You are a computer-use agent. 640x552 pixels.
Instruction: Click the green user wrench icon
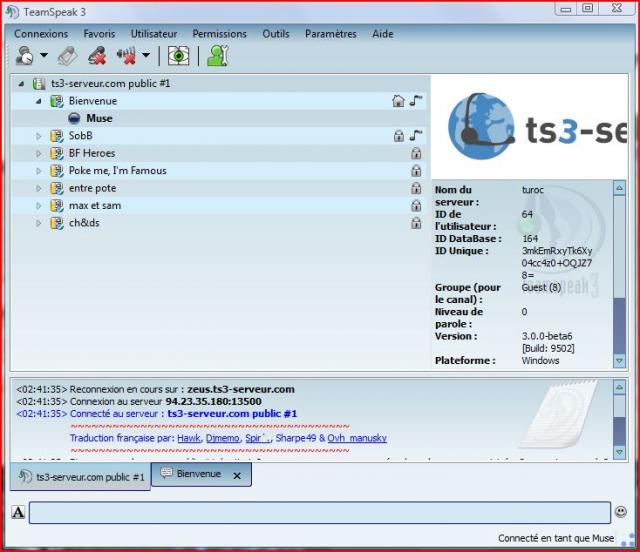[x=218, y=56]
